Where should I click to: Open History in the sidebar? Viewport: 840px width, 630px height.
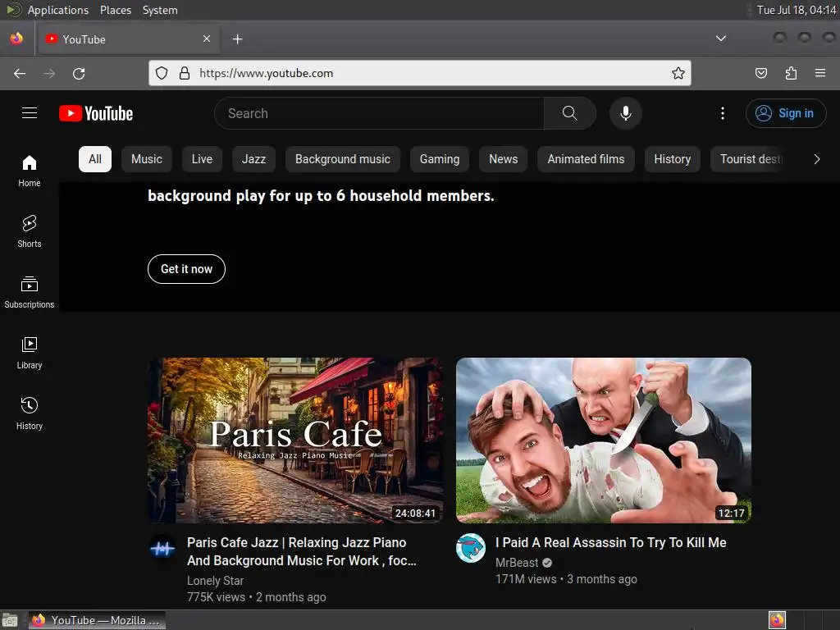pos(30,413)
